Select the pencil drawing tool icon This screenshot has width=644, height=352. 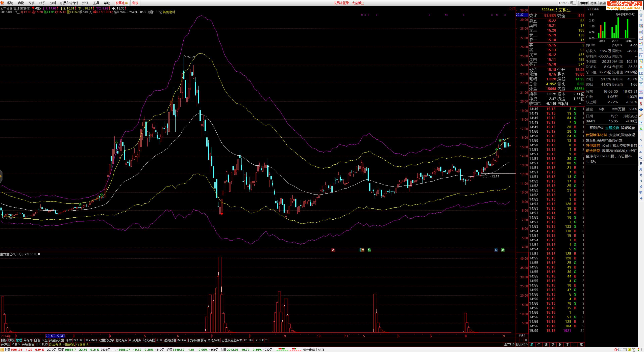(x=641, y=115)
